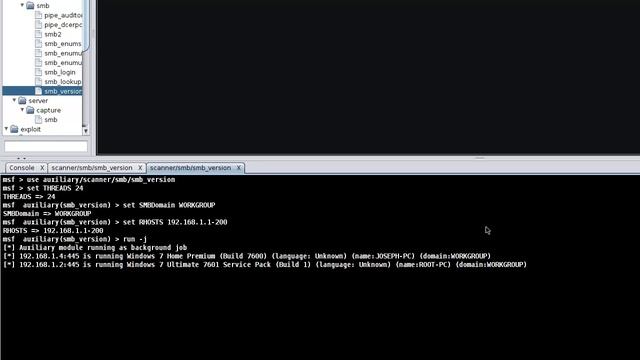Click the 'set THREADS 24' command line
Viewport: 640px width, 360px height.
(x=43, y=188)
